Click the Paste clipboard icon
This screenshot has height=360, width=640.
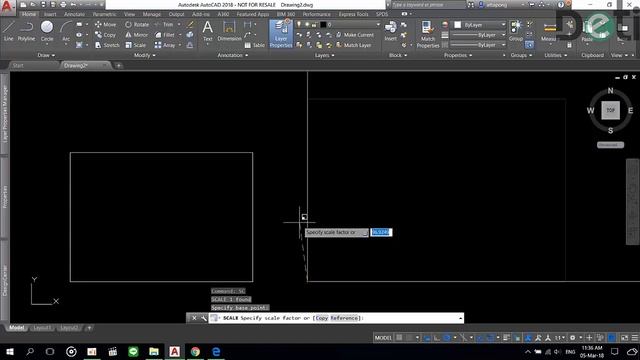(x=587, y=31)
